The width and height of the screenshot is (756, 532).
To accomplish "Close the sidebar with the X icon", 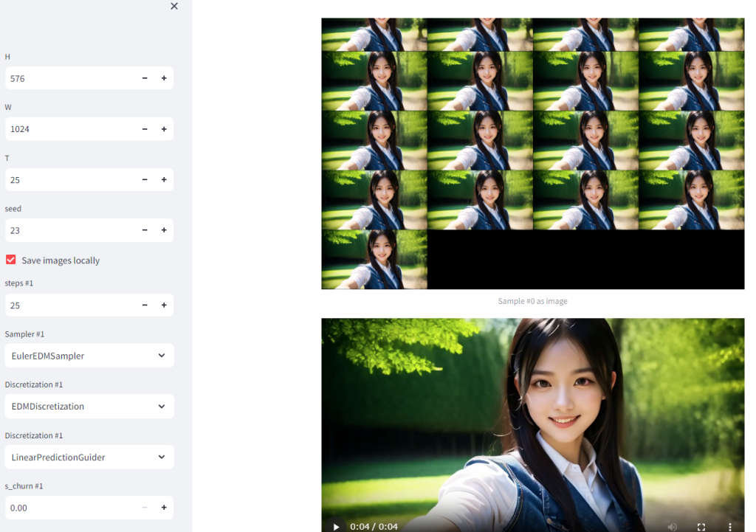I will [174, 6].
